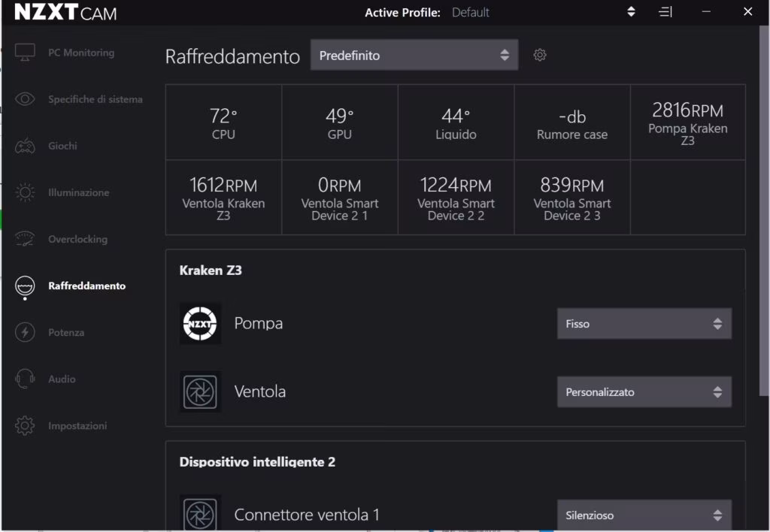
Task: Click the Raffreddamento page title
Action: (x=232, y=56)
